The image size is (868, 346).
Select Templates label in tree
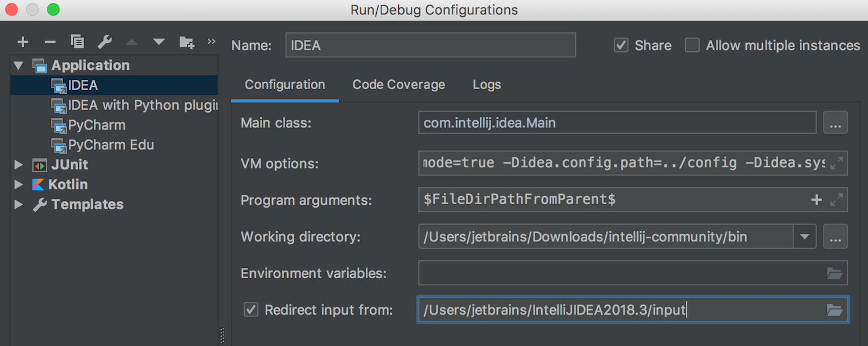(87, 205)
